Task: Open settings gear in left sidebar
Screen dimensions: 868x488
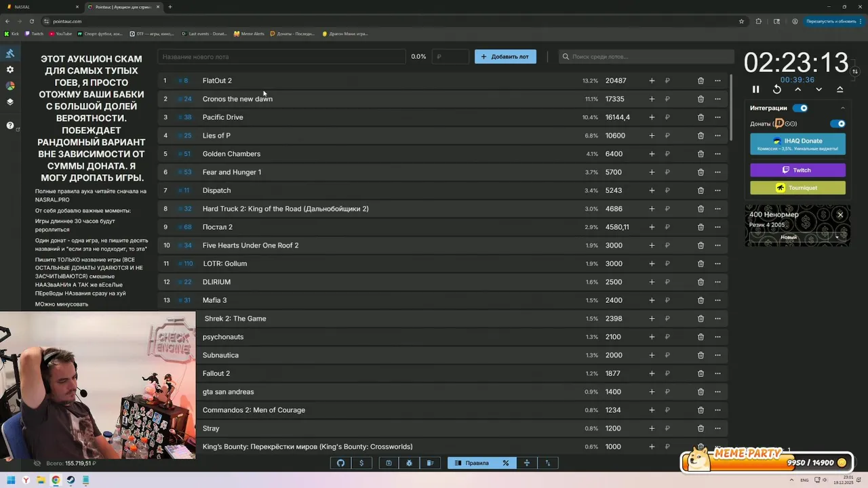Action: coord(10,70)
